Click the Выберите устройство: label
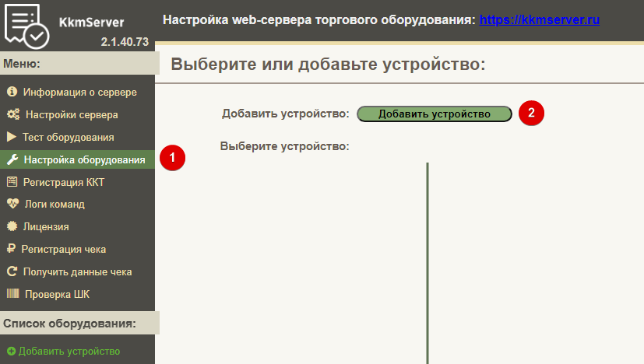This screenshot has height=364, width=644. tap(285, 146)
